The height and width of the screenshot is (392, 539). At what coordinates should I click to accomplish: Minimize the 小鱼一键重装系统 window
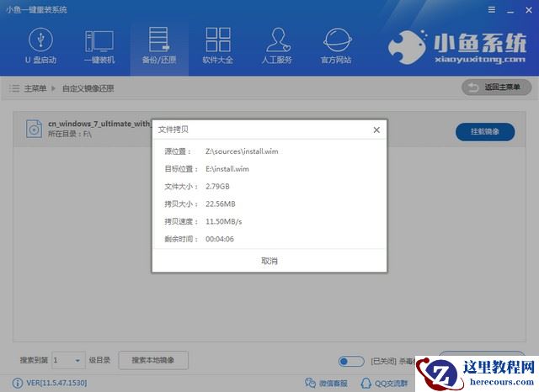pos(510,11)
